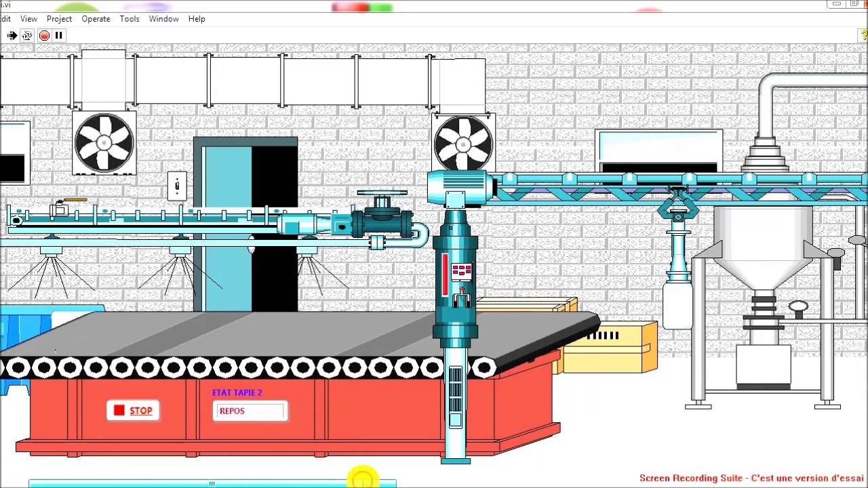Screen dimensions: 868x488
Task: Open the Project menu
Action: click(x=59, y=19)
